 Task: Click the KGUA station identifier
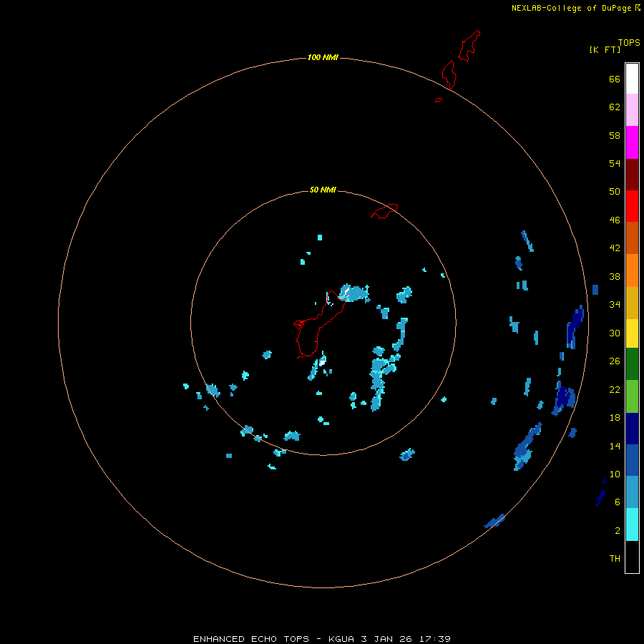(342, 639)
